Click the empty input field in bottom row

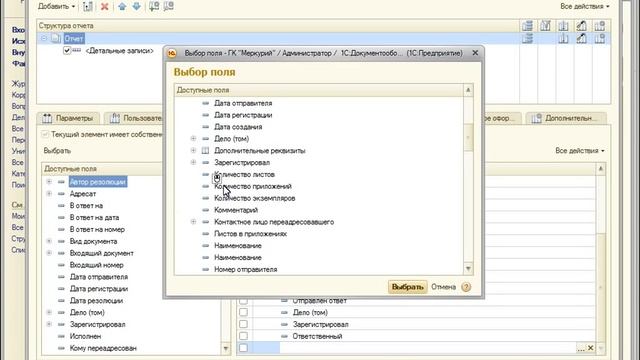(x=428, y=348)
